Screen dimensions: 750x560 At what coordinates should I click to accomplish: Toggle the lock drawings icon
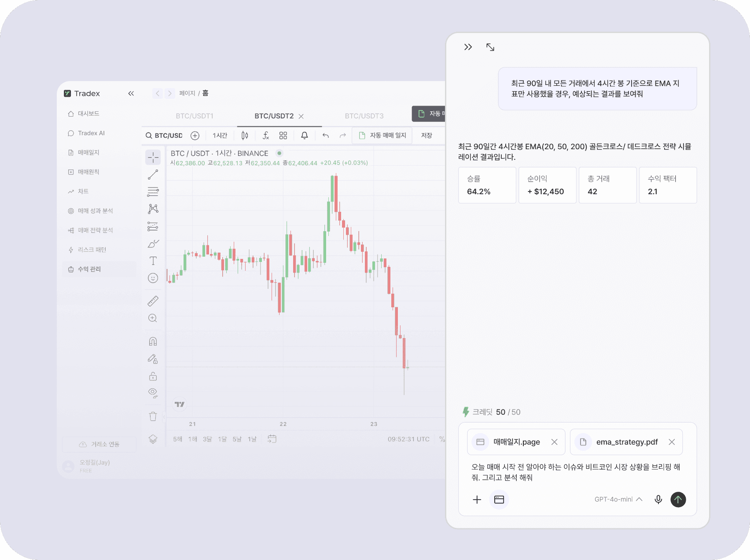coord(153,376)
